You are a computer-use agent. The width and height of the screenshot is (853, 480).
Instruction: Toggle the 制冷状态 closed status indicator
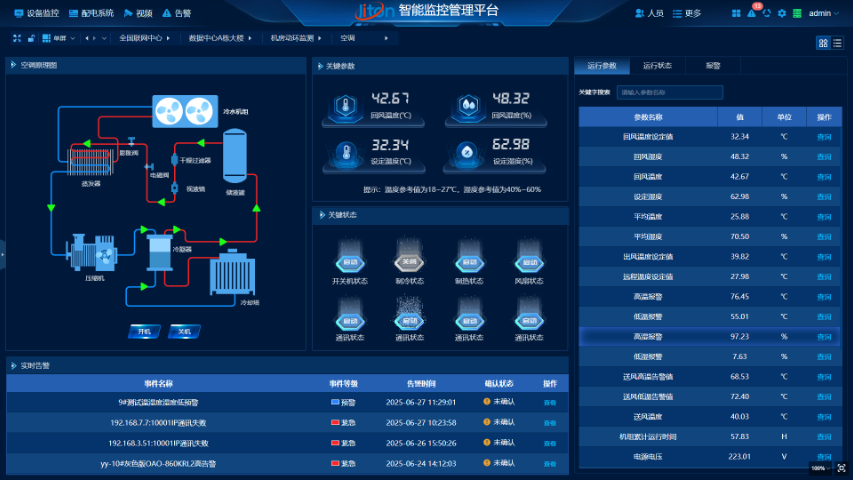coord(409,262)
